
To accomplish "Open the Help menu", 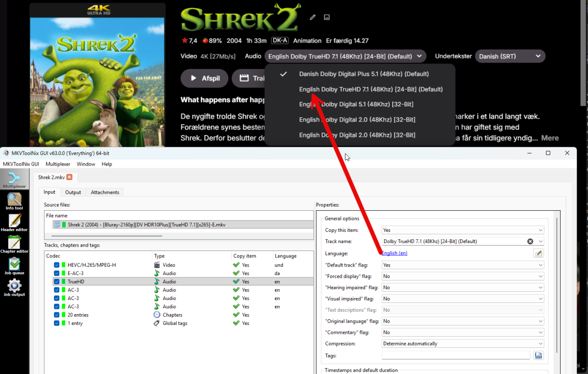I will click(x=107, y=164).
